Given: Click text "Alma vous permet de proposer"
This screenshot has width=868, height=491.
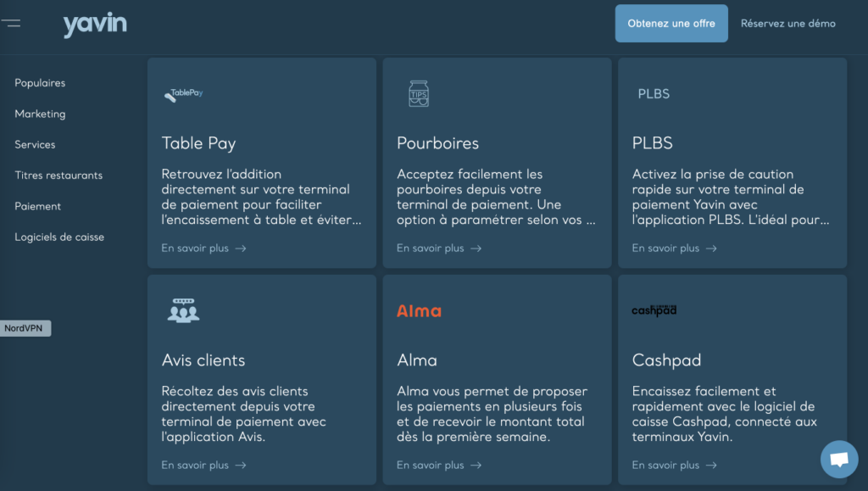Looking at the screenshot, I should pos(492,392).
